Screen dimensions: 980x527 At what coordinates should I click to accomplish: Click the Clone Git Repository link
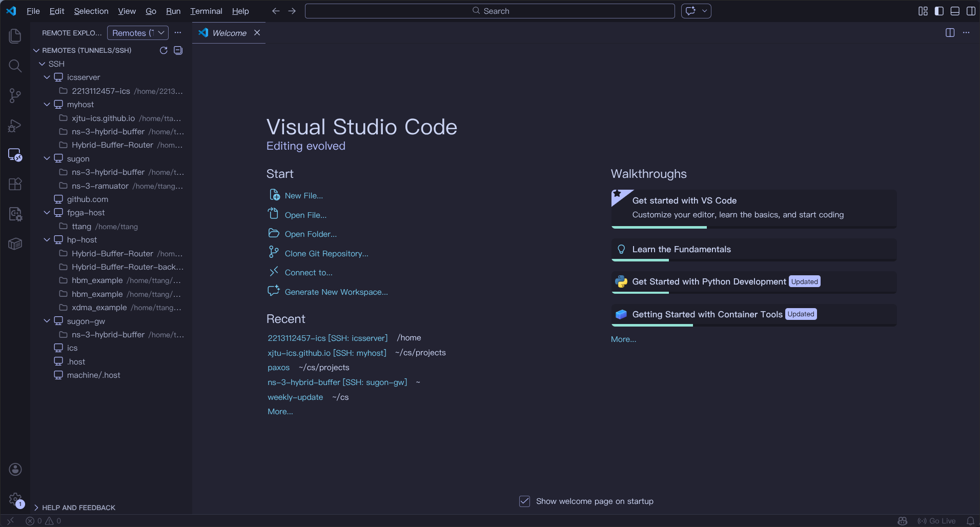coord(326,254)
